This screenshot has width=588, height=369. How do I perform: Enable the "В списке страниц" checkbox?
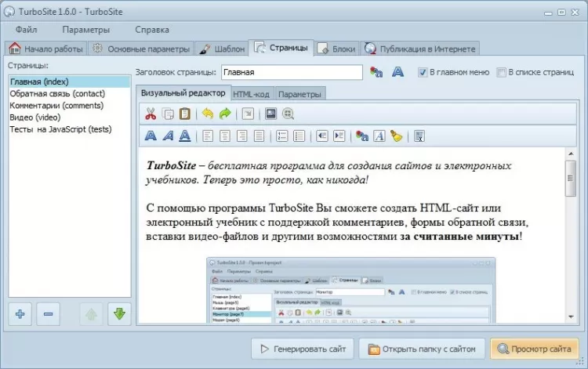[x=501, y=72]
